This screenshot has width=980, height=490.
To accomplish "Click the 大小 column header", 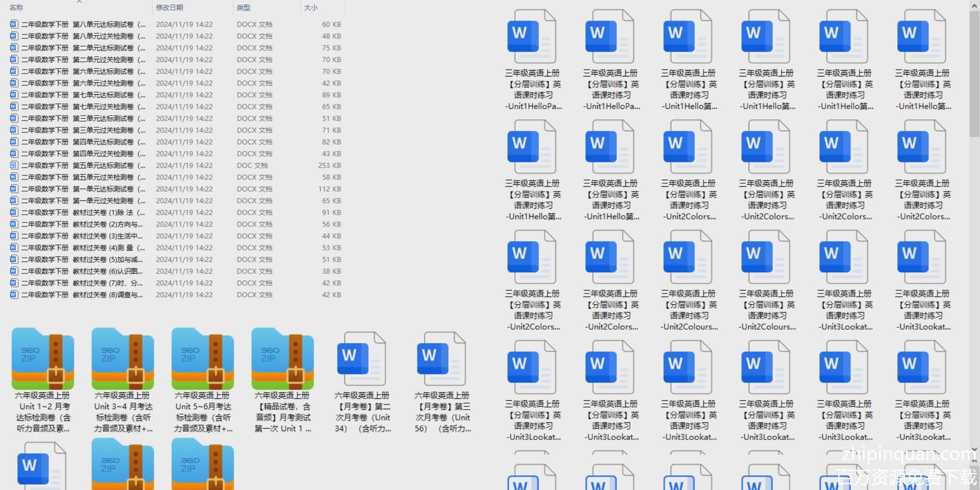I will tap(311, 8).
